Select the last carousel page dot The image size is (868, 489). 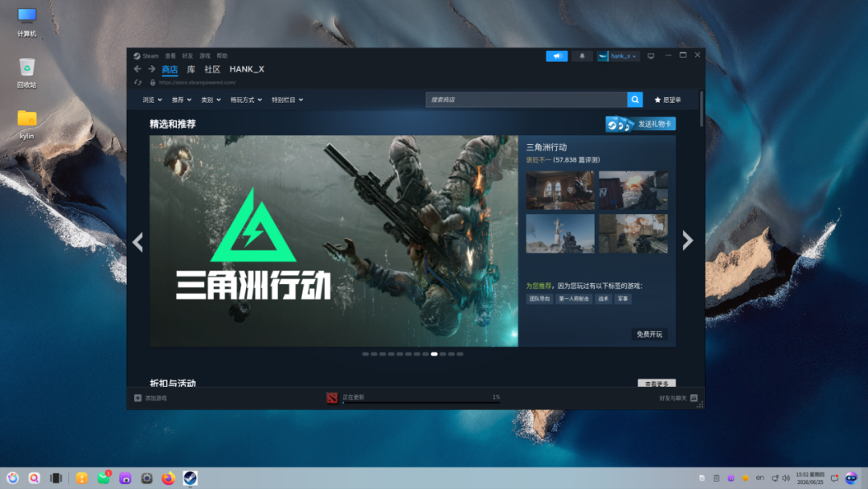click(x=460, y=355)
